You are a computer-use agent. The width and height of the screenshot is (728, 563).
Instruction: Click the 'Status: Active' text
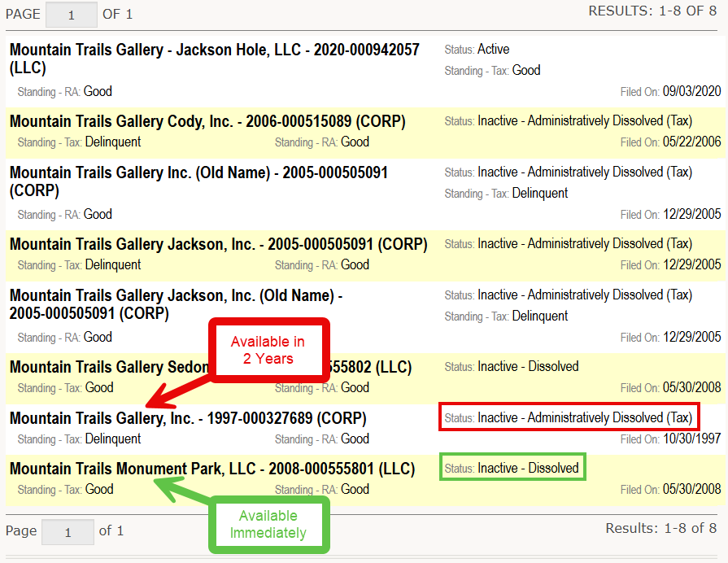pos(477,50)
